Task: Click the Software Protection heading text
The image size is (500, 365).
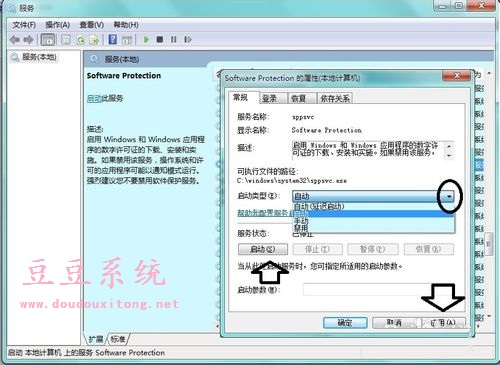Action: coord(124,76)
